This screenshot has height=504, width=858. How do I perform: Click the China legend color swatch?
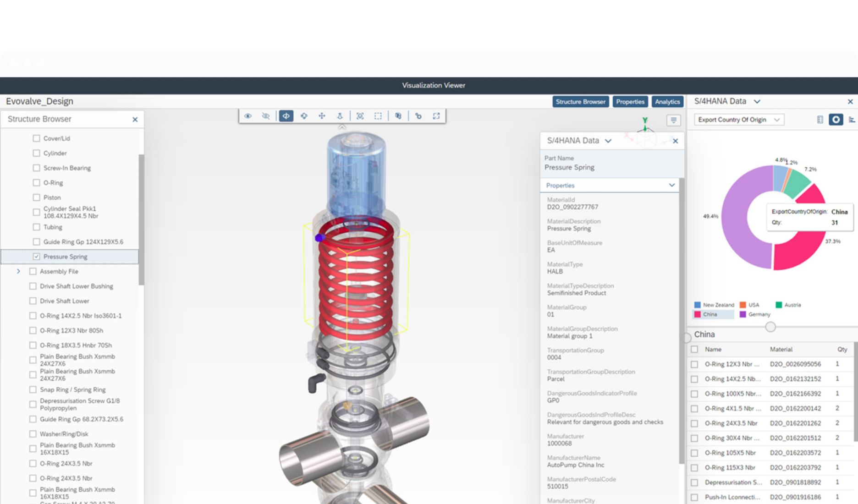[x=697, y=314]
